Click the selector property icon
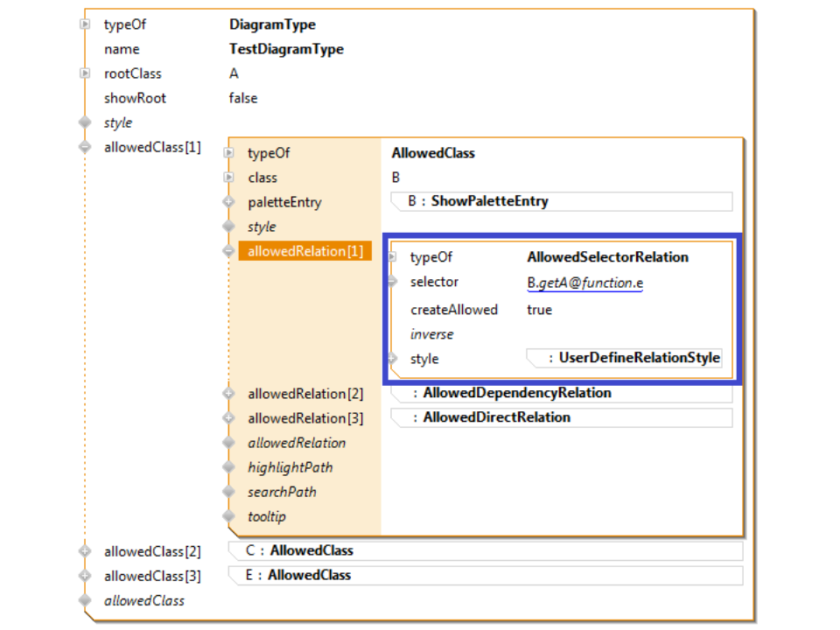 point(393,282)
